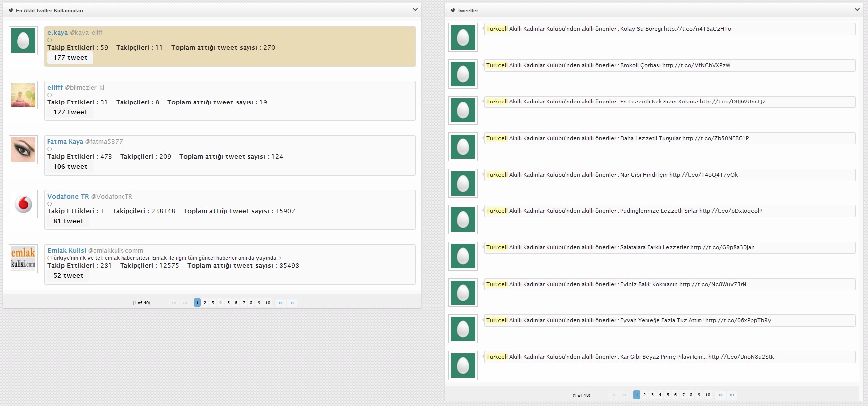This screenshot has width=868, height=406.
Task: Collapse the Tweetler panel with its chevron
Action: point(857,10)
